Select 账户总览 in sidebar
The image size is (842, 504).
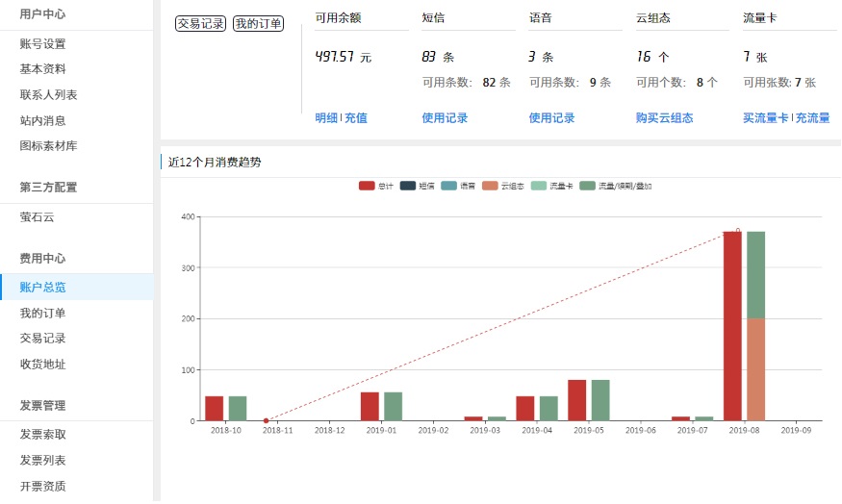click(x=42, y=288)
